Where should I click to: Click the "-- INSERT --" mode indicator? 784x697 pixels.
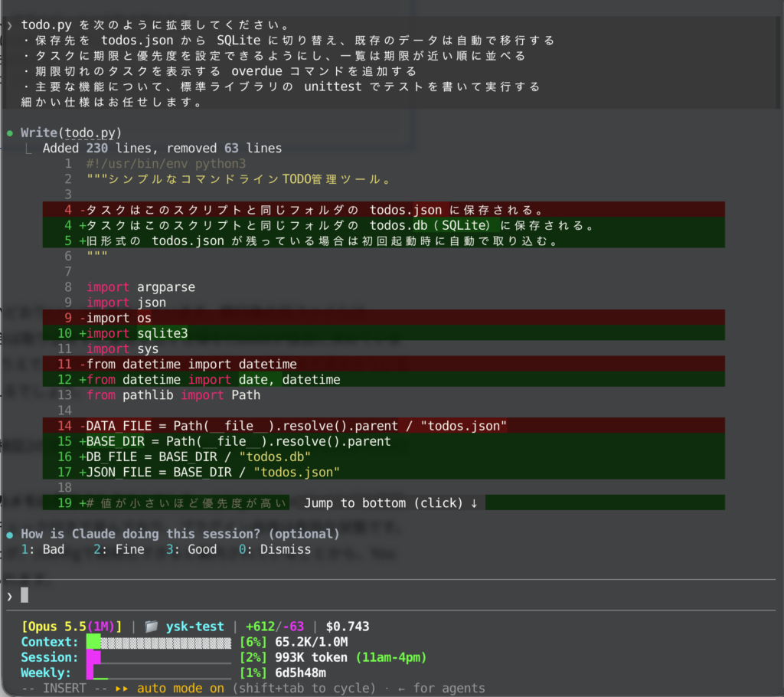pyautogui.click(x=64, y=689)
